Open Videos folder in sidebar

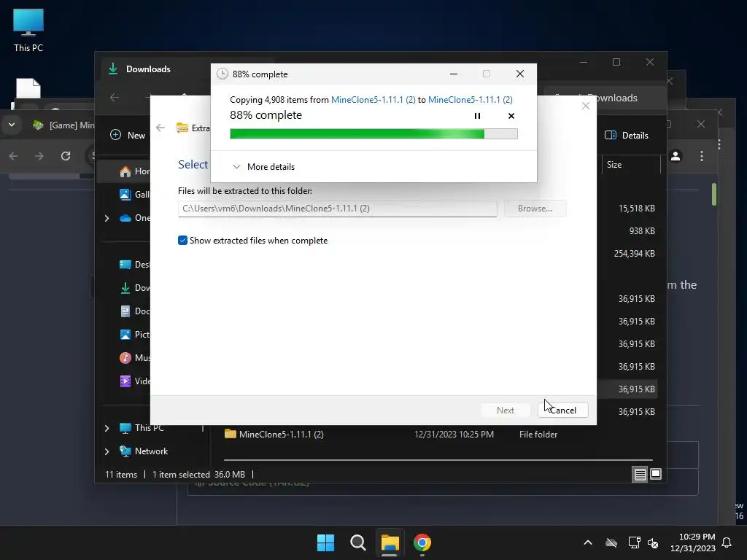point(135,381)
